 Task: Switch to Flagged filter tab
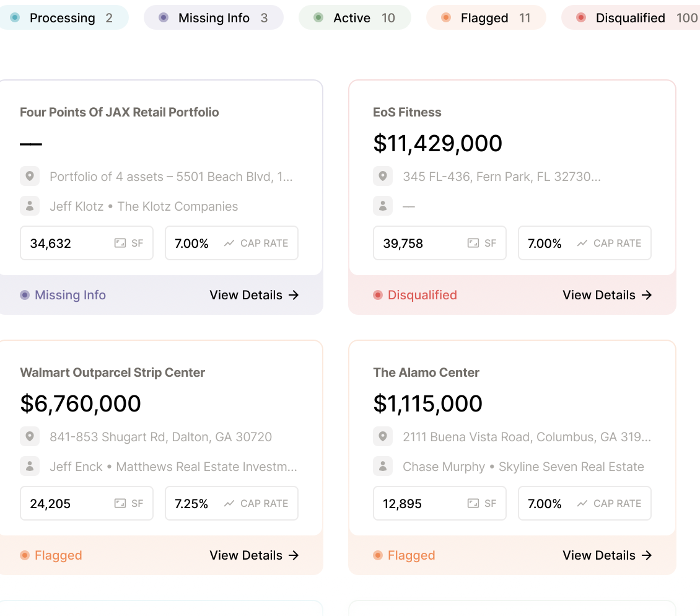click(486, 18)
